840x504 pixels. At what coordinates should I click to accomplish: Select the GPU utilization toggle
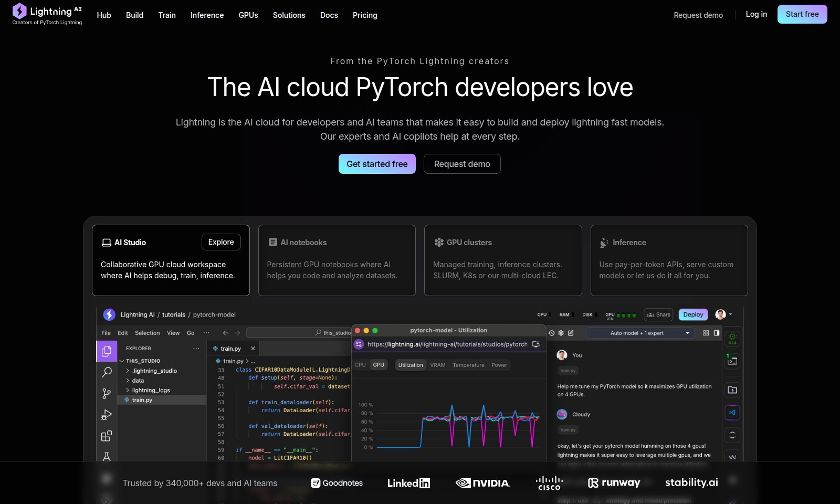(x=379, y=365)
